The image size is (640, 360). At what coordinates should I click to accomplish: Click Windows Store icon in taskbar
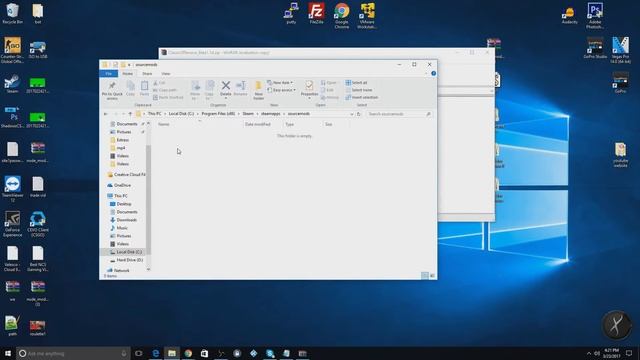[x=204, y=353]
